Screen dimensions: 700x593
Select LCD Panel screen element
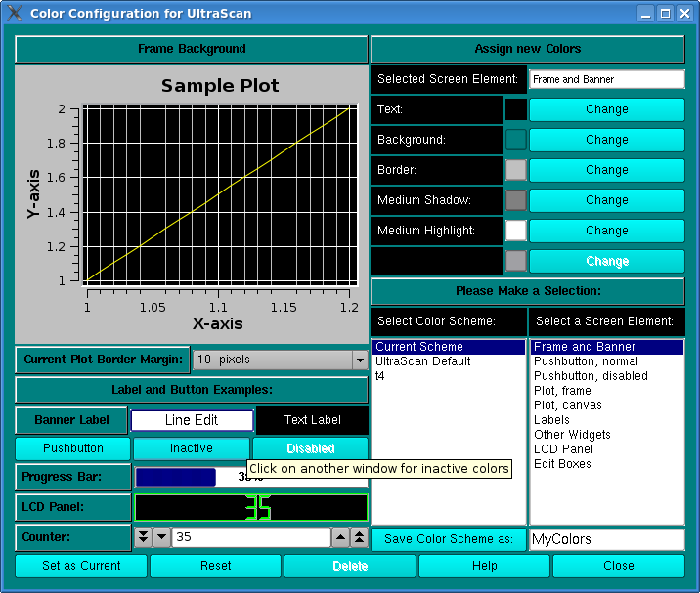point(607,449)
